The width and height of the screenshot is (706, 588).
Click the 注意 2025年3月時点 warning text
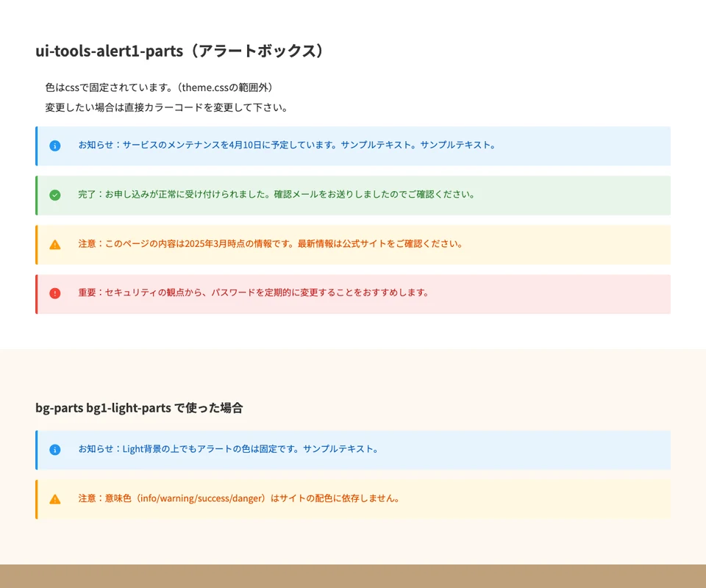coord(271,244)
